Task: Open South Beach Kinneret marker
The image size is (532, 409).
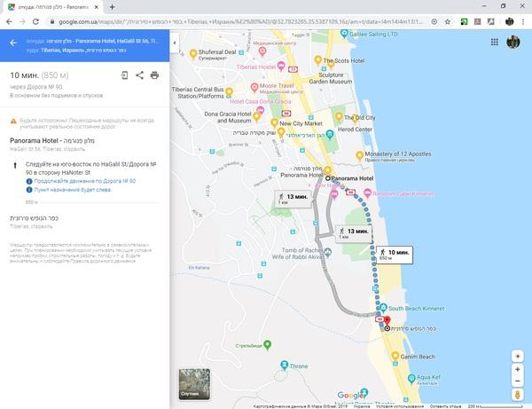Action: (383, 308)
